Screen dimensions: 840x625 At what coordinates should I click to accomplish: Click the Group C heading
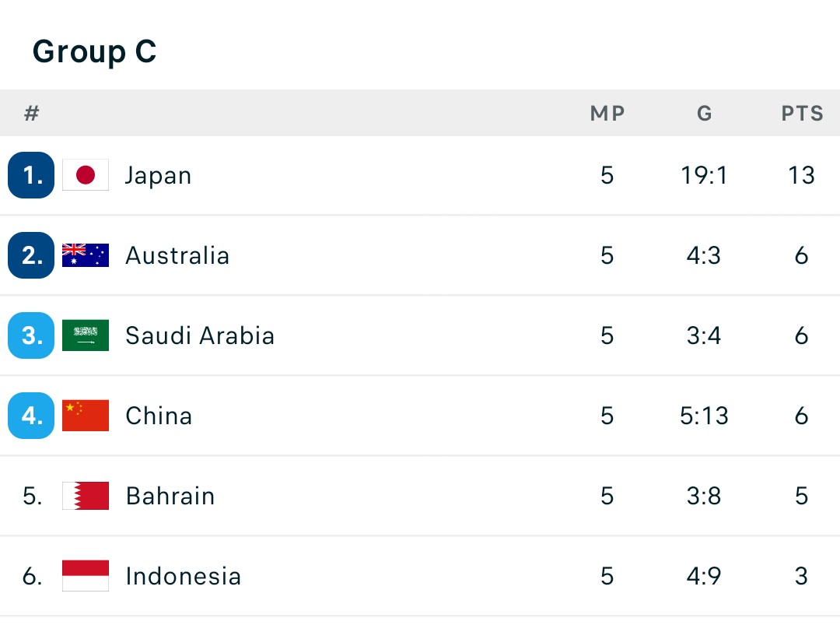click(94, 52)
